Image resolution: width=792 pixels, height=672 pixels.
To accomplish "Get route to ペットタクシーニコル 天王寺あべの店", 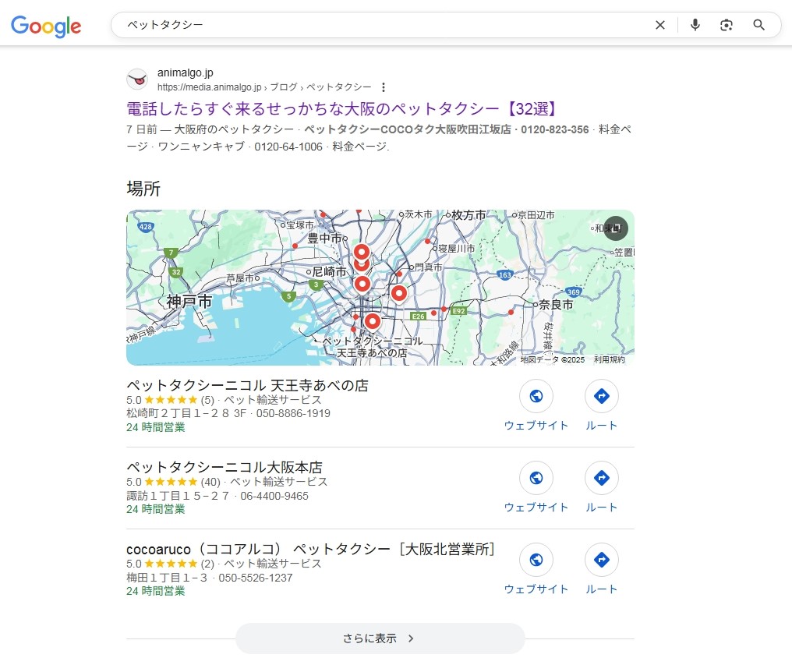I will pos(602,397).
